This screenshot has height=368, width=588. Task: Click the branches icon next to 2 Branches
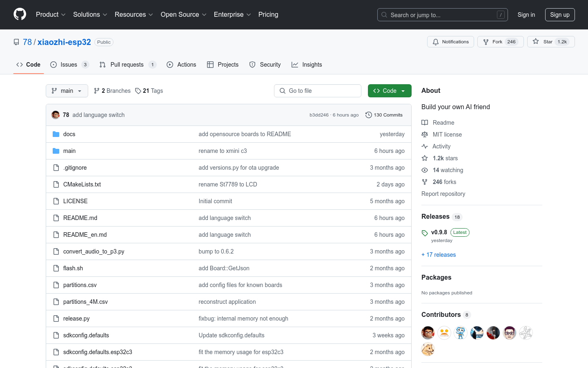(x=97, y=91)
